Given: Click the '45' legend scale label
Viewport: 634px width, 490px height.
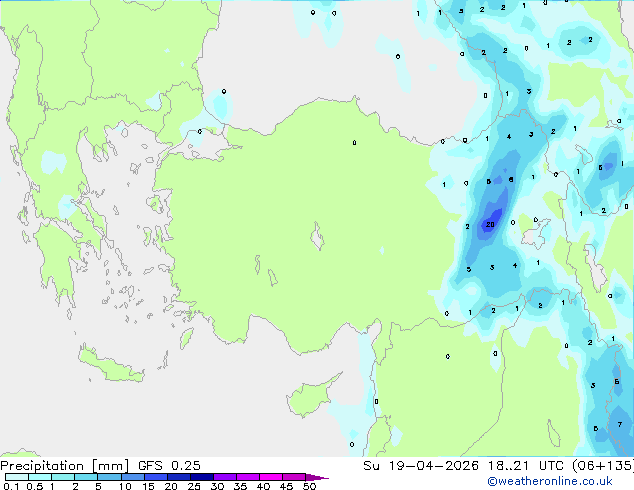Looking at the screenshot, I should pos(286,486).
